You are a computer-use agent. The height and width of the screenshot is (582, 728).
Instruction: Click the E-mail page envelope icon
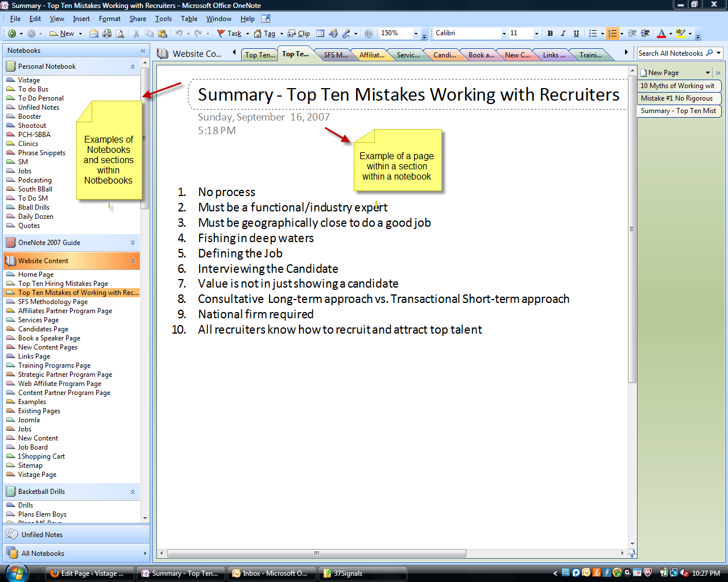(x=94, y=34)
